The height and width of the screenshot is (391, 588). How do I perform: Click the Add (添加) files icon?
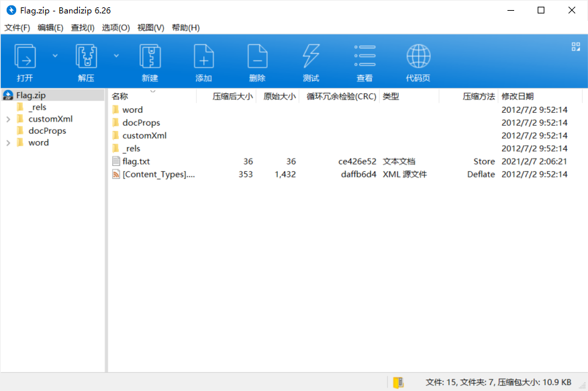click(x=203, y=57)
